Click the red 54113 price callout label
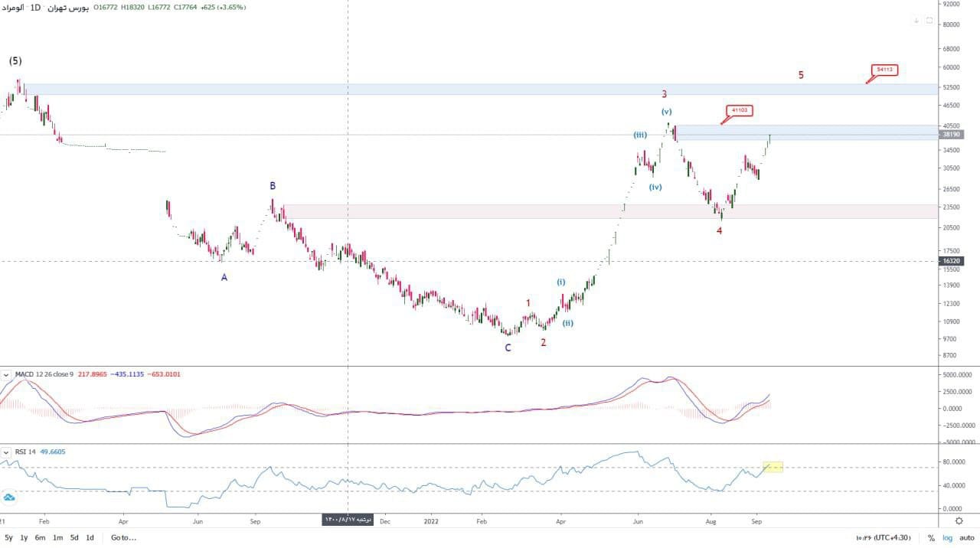Viewport: 980px width, 548px height. pos(884,70)
